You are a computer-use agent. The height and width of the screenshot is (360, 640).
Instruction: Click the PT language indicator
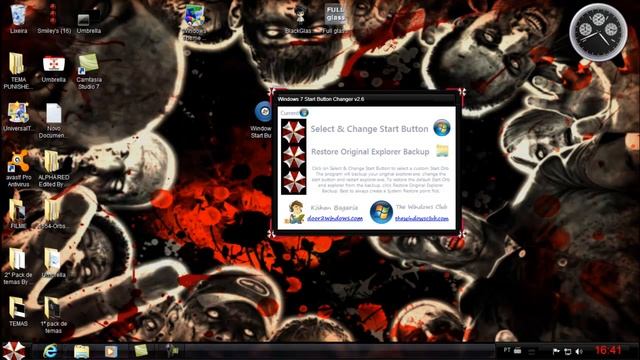[507, 350]
